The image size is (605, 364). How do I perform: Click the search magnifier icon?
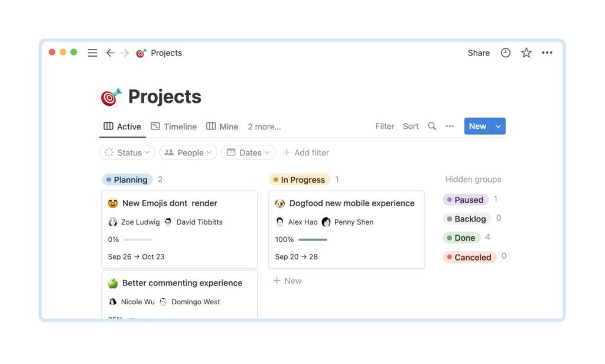(432, 126)
